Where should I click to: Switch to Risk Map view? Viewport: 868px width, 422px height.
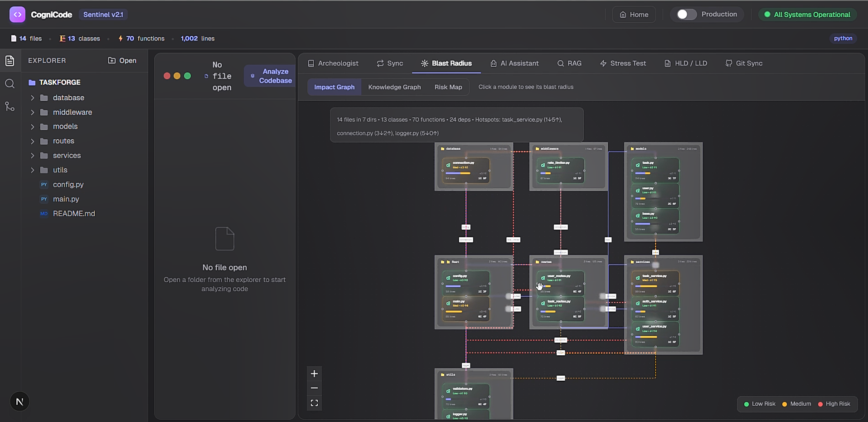(448, 87)
